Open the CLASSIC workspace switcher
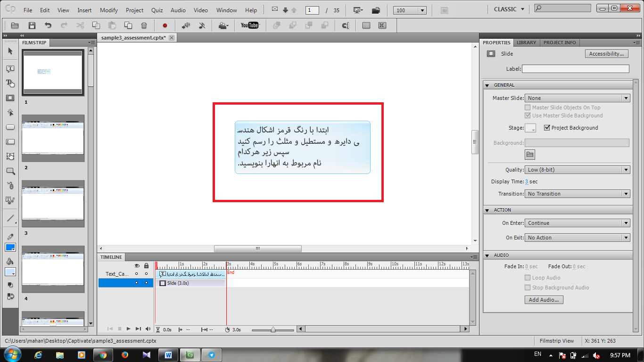 [509, 9]
